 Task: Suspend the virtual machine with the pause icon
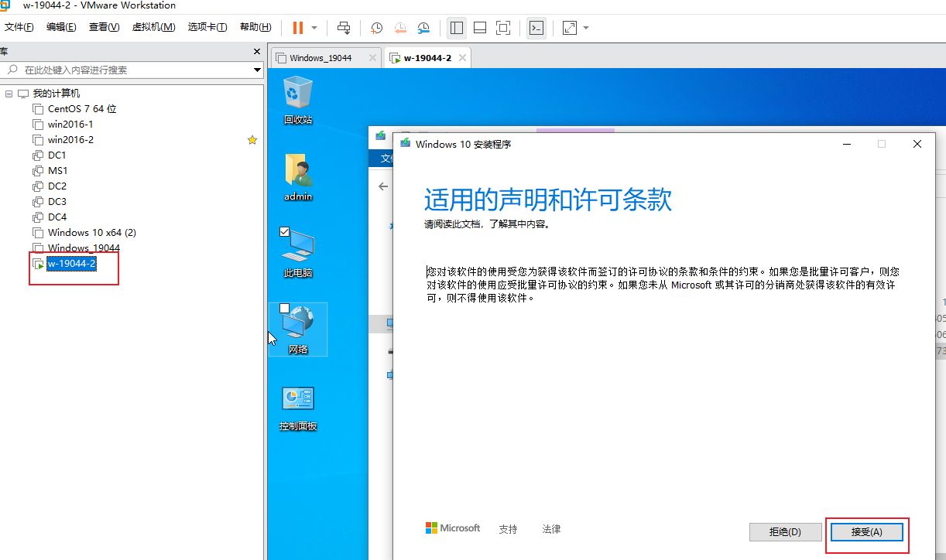(x=297, y=28)
